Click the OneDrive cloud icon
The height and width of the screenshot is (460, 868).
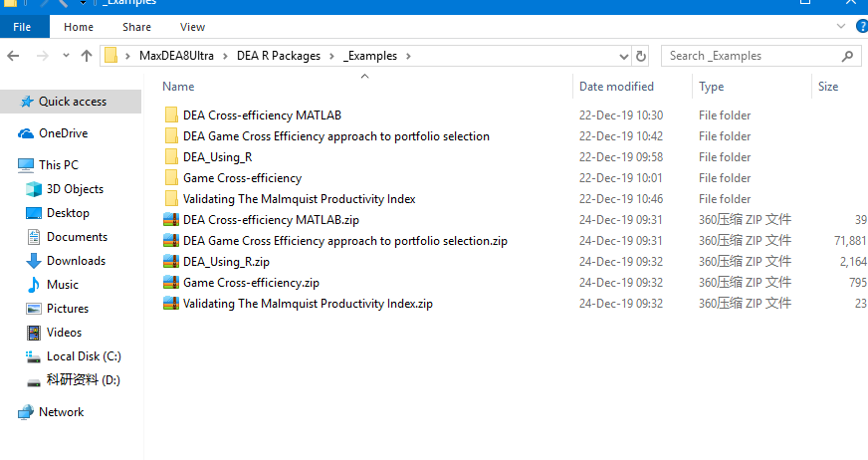pyautogui.click(x=26, y=133)
